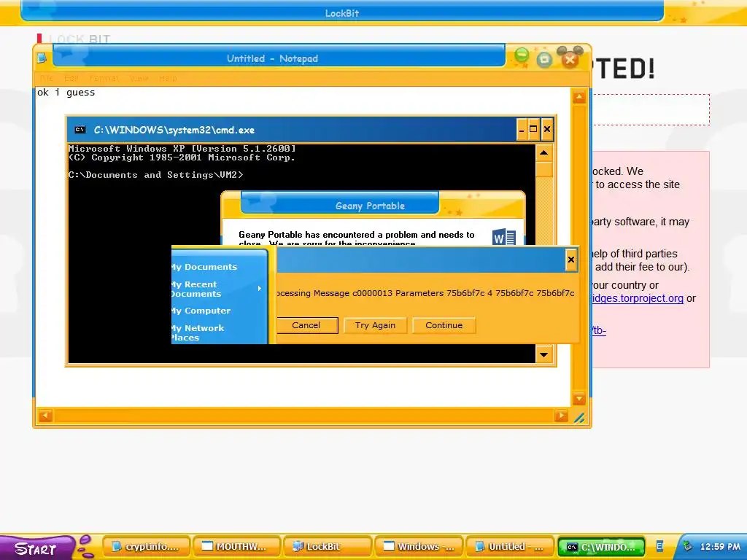Screen dimensions: 747x560
Task: Click the 'C:\Documents and Settings\VM2>' prompt
Action: (156, 175)
